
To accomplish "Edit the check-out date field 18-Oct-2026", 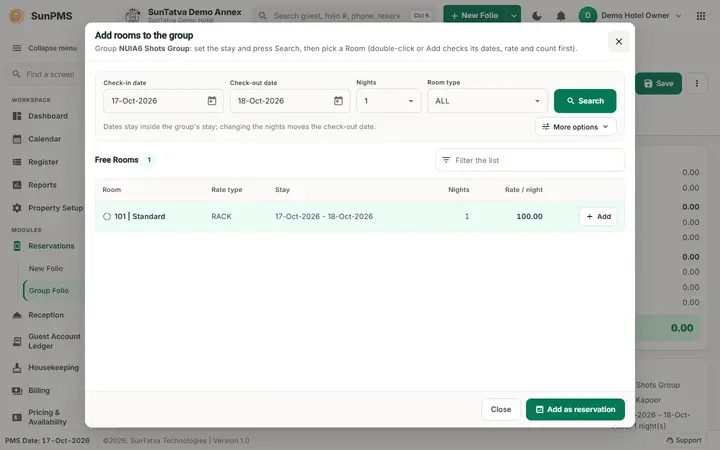I will tap(290, 101).
